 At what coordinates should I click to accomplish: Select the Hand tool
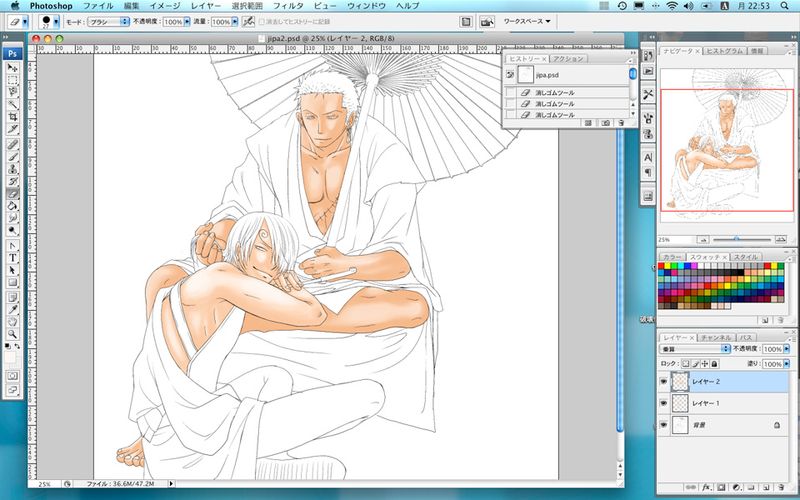[12, 322]
